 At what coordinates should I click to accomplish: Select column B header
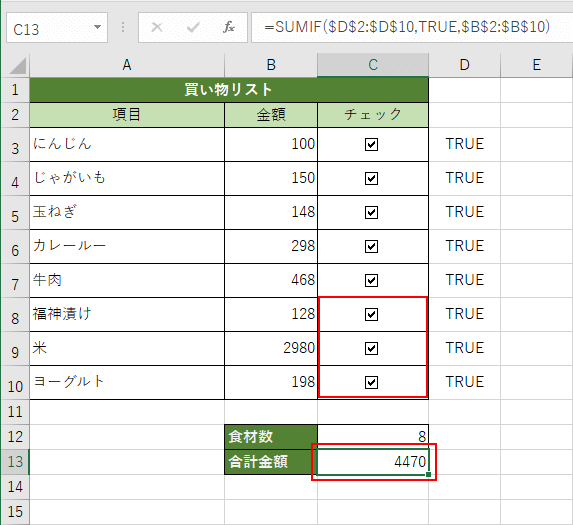click(271, 65)
